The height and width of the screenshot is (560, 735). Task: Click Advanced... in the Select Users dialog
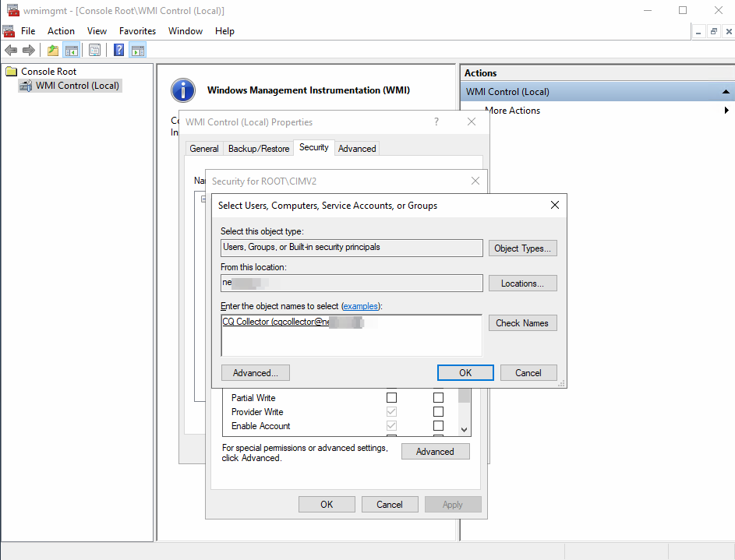[x=256, y=373]
